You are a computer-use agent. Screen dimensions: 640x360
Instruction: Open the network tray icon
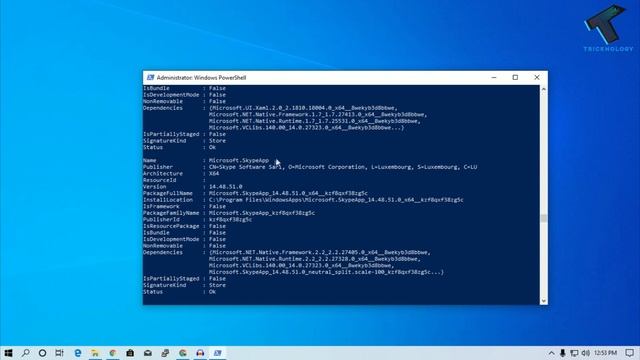tap(574, 353)
